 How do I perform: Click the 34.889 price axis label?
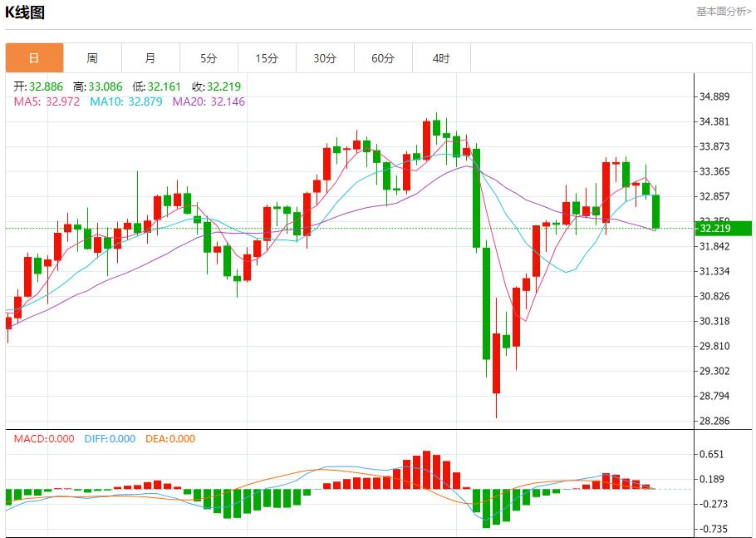[714, 96]
